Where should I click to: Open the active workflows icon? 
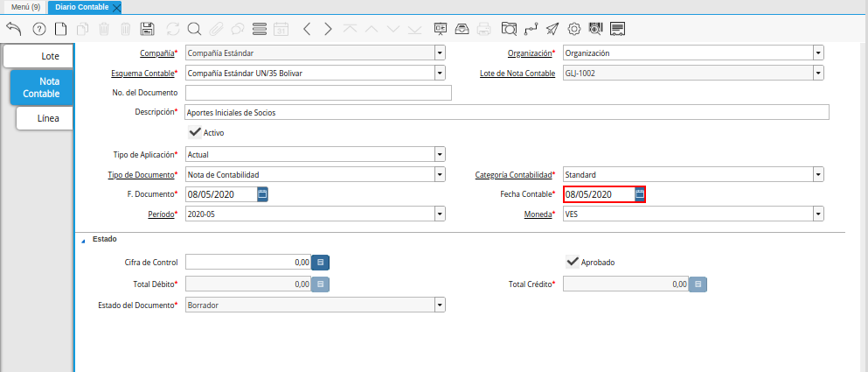coord(531,29)
